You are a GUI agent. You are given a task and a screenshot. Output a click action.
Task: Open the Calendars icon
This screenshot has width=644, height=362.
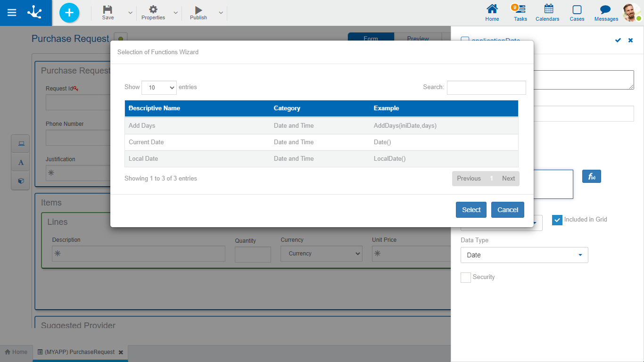pos(547,13)
